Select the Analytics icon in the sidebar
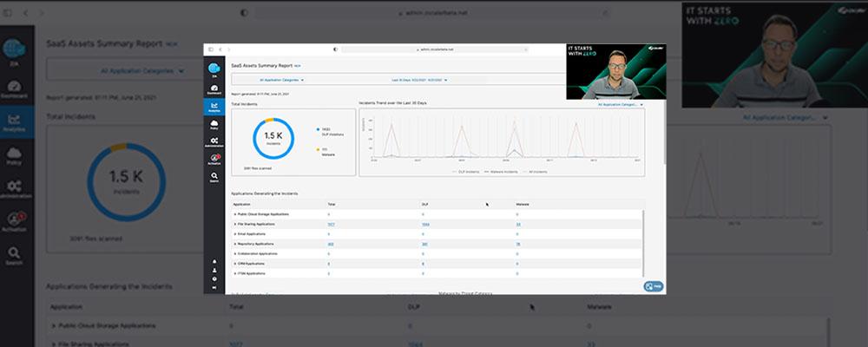Viewport: 868px width, 347px height. (214, 106)
